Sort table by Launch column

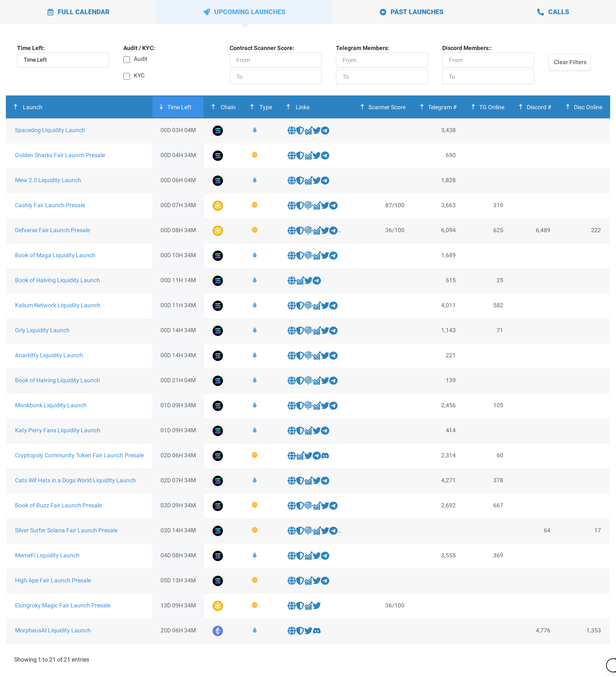(79, 107)
